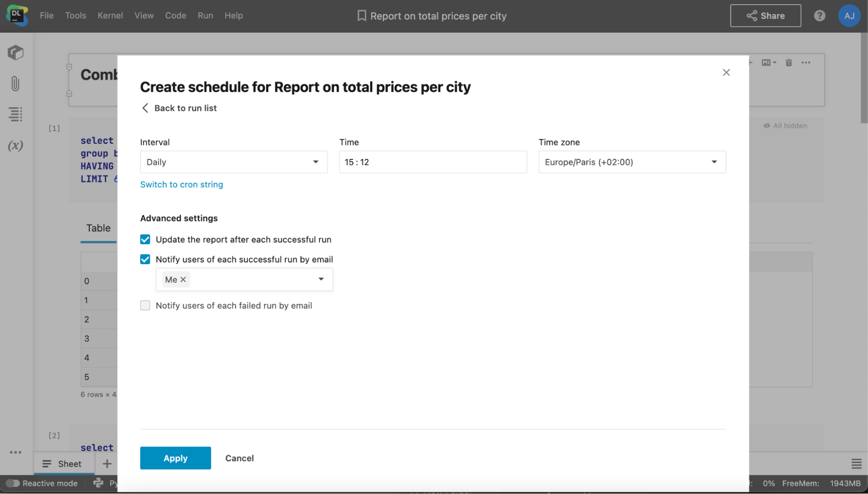The image size is (868, 494).
Task: Open the cell's three-dot more options
Action: pyautogui.click(x=806, y=63)
